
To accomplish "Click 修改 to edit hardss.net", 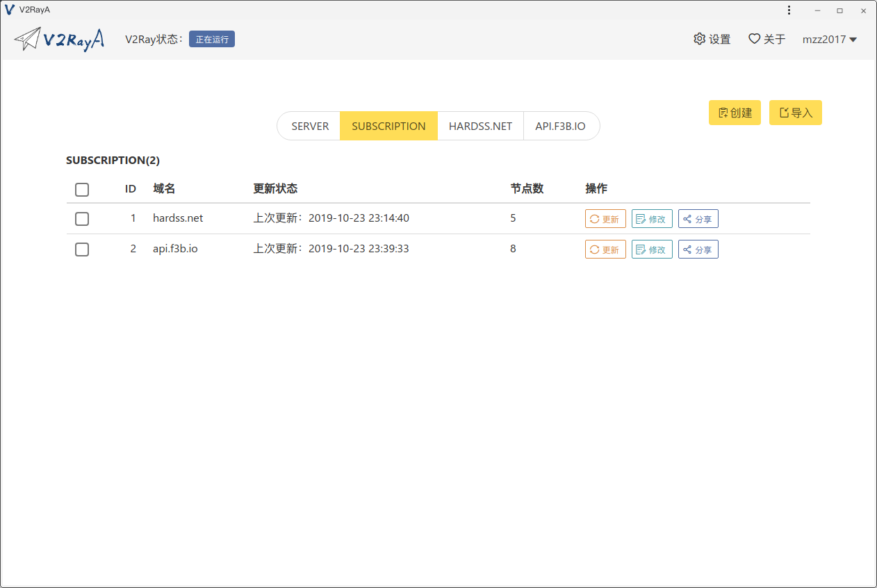I will click(652, 219).
